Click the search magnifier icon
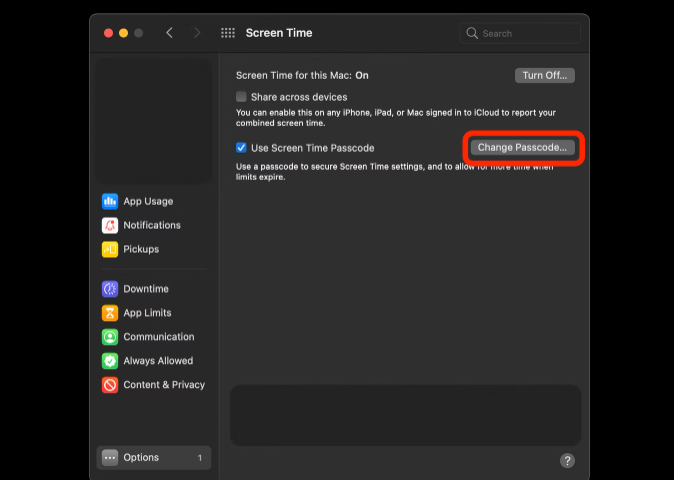The image size is (674, 480). coord(472,33)
